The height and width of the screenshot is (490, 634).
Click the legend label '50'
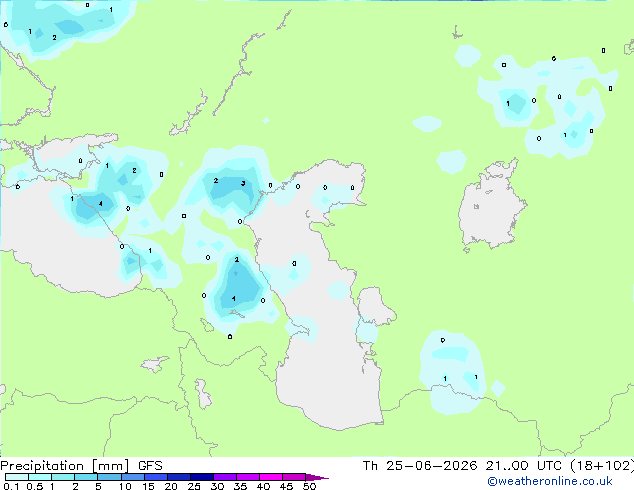(x=309, y=486)
